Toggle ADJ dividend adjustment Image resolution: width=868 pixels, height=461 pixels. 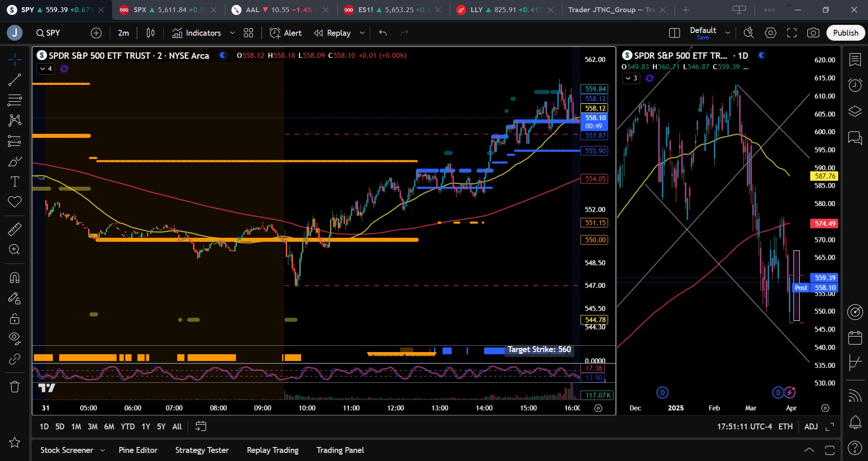click(x=811, y=427)
